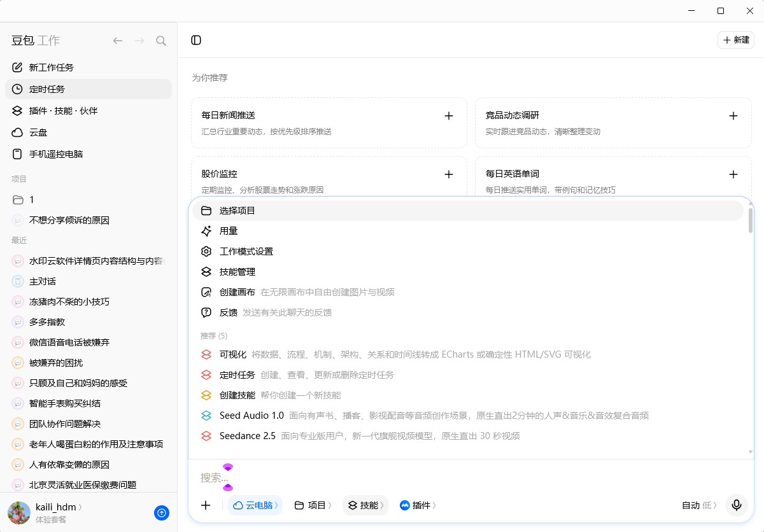
Task: Add 股价监控 with plus icon
Action: [x=449, y=174]
